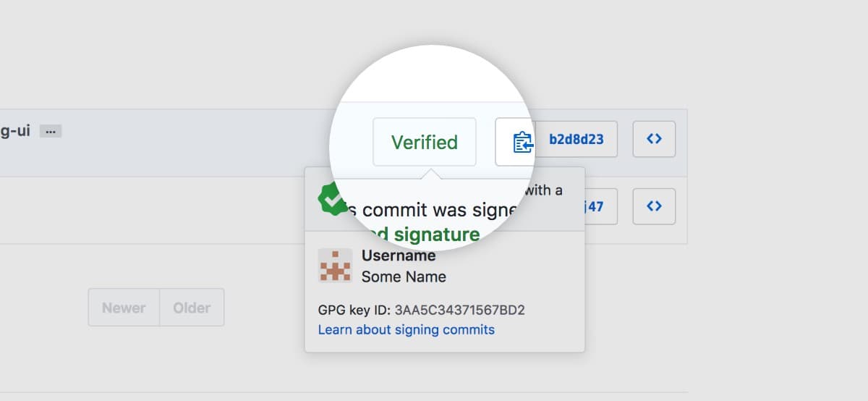The width and height of the screenshot is (868, 401).
Task: Browse code at commit b2d8d23
Action: [x=654, y=139]
